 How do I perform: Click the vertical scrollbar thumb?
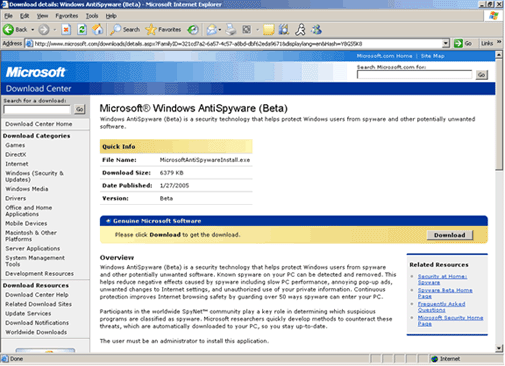click(499, 114)
